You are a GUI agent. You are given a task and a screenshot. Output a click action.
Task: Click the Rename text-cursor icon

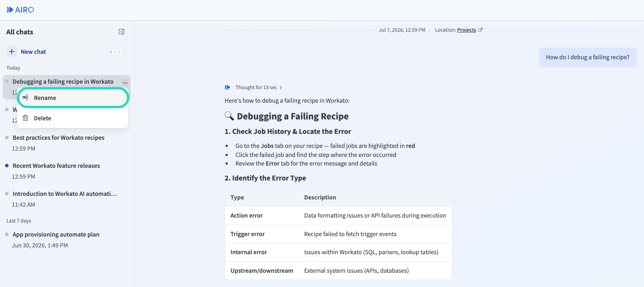pos(25,97)
